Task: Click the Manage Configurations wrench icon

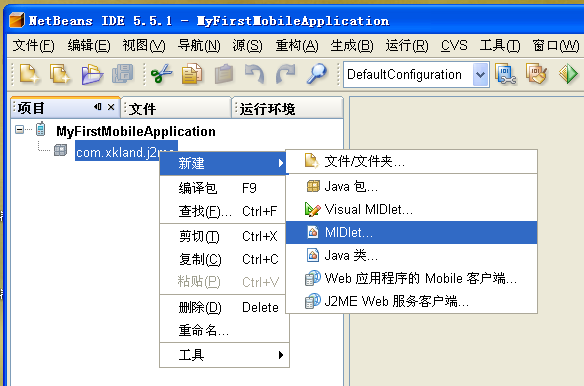Action: click(505, 74)
